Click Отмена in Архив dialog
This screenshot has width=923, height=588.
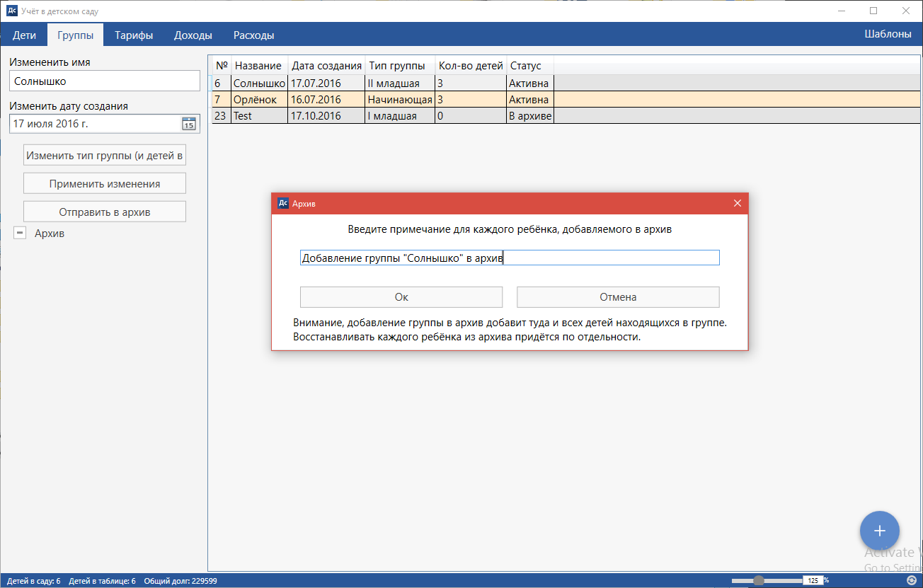[618, 297]
